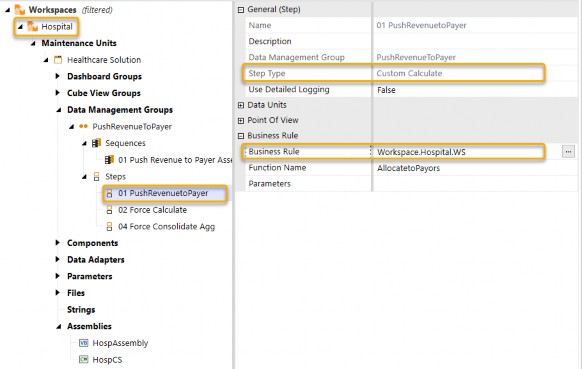Click the Steps folder icon
Screen dimensions: 582x369
(x=97, y=176)
